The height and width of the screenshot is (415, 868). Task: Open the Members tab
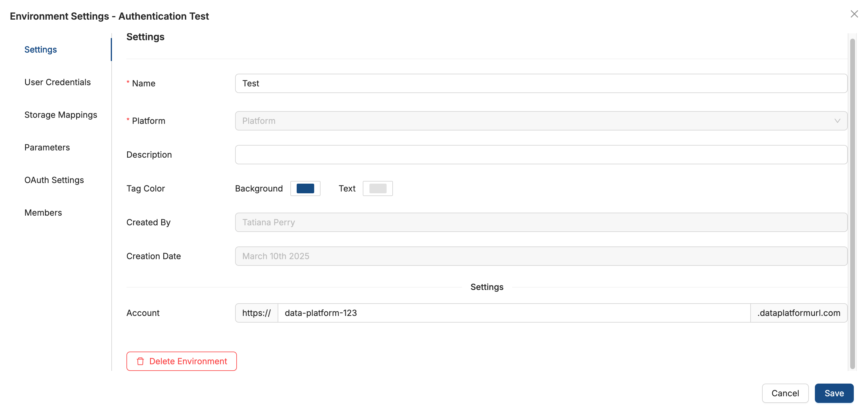(43, 213)
